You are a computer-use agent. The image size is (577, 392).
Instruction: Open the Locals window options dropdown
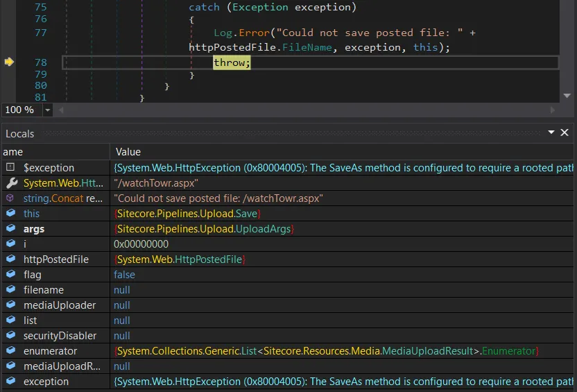[x=551, y=132]
